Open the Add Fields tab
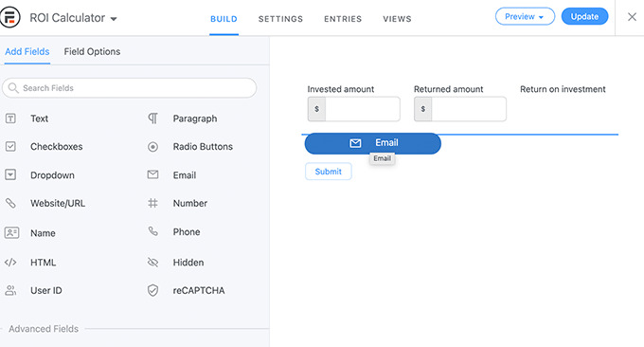The image size is (644, 347). [27, 52]
